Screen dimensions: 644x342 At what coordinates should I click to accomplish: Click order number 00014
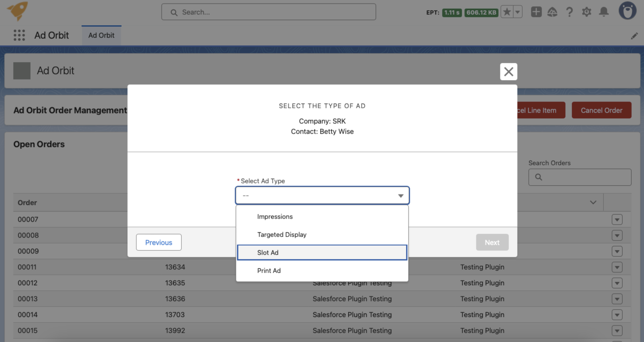pyautogui.click(x=28, y=315)
